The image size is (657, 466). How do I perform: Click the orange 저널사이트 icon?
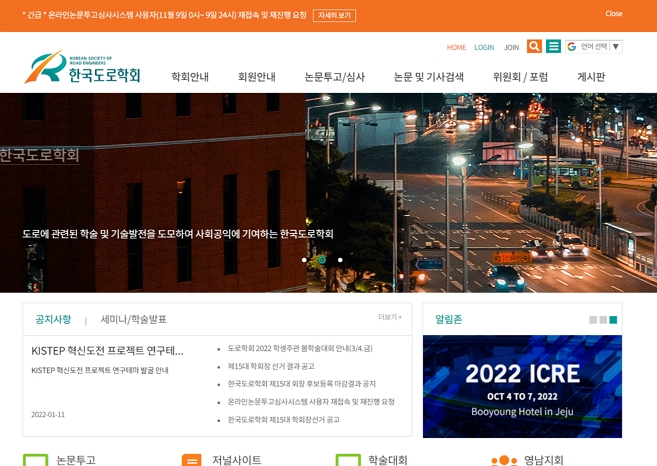tap(191, 461)
